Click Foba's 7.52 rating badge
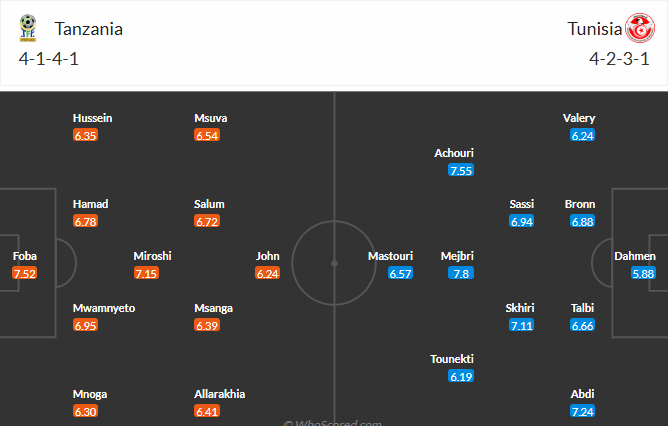 [x=24, y=273]
